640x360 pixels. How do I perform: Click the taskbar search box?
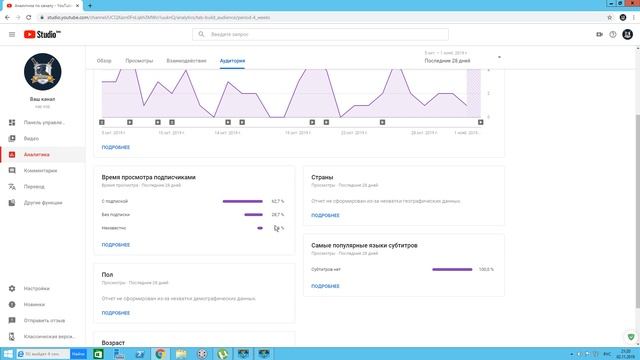pyautogui.click(x=43, y=354)
